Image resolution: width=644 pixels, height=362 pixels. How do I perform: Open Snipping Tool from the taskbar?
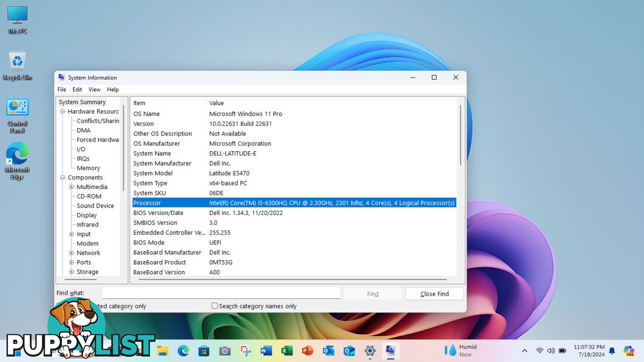(x=246, y=351)
